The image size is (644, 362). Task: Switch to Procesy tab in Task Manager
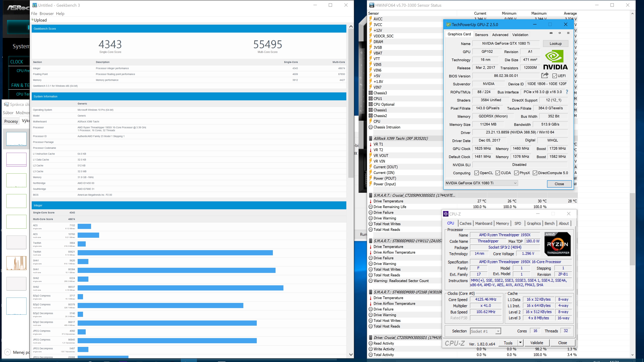11,121
